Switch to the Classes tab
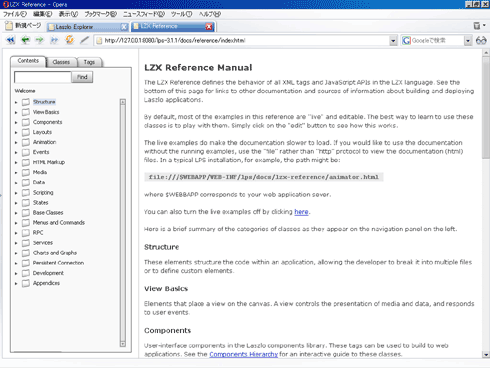The width and height of the screenshot is (490, 368). click(61, 62)
